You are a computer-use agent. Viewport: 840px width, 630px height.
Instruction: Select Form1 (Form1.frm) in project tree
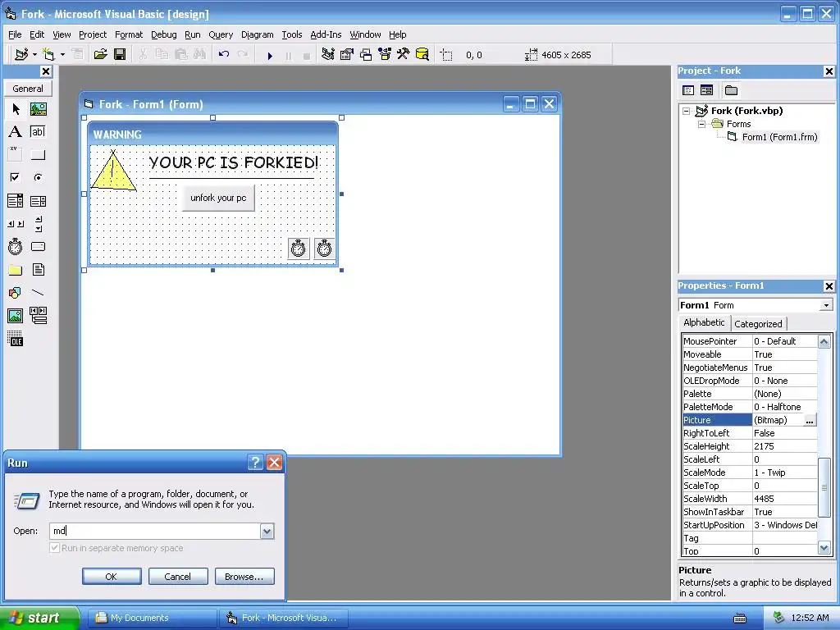pyautogui.click(x=779, y=137)
